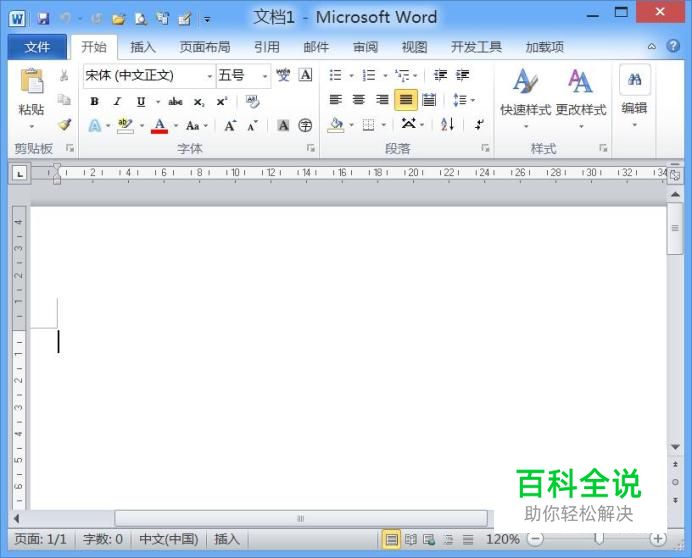Decrease paragraph indent
This screenshot has width=692, height=558.
(440, 75)
